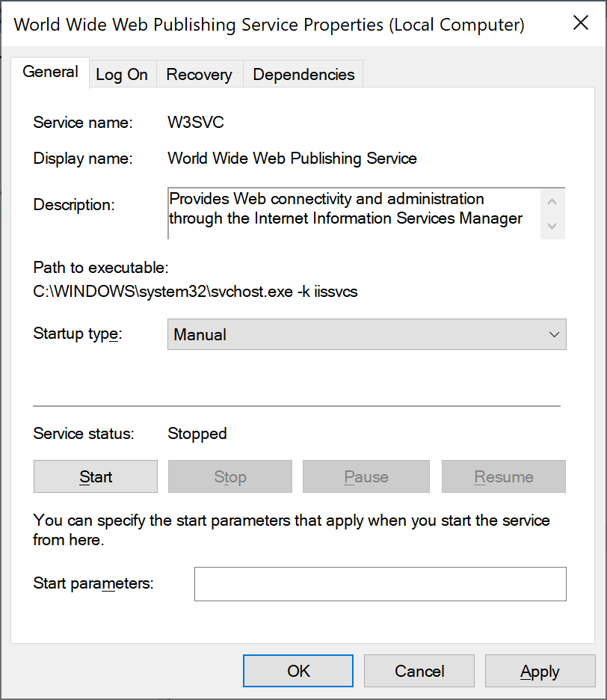Screen dimensions: 607x700
Task: Click the display name World Wide Web Publishing Service
Action: 292,159
